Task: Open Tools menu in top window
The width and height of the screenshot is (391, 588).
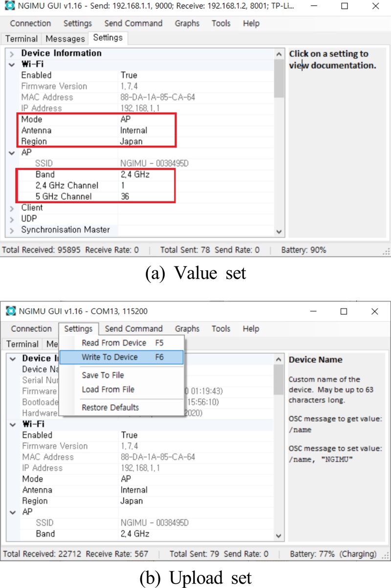Action: [x=221, y=23]
